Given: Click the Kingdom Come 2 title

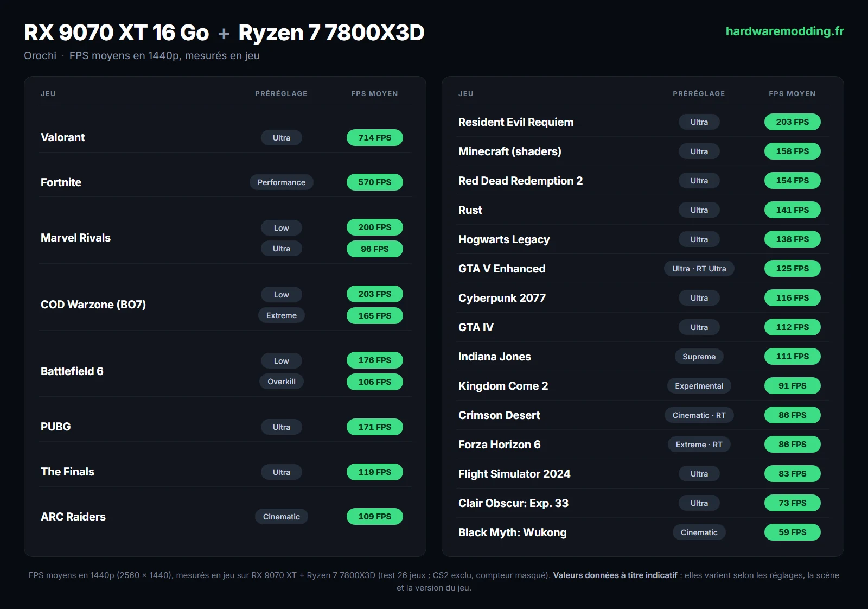Looking at the screenshot, I should coord(503,386).
